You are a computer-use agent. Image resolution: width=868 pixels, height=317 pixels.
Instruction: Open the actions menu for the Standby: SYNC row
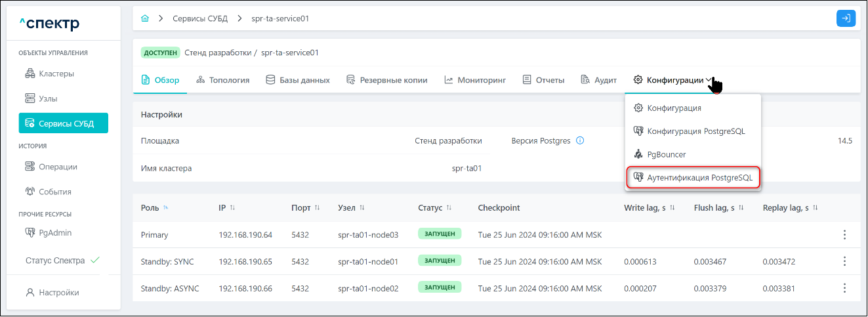click(844, 261)
